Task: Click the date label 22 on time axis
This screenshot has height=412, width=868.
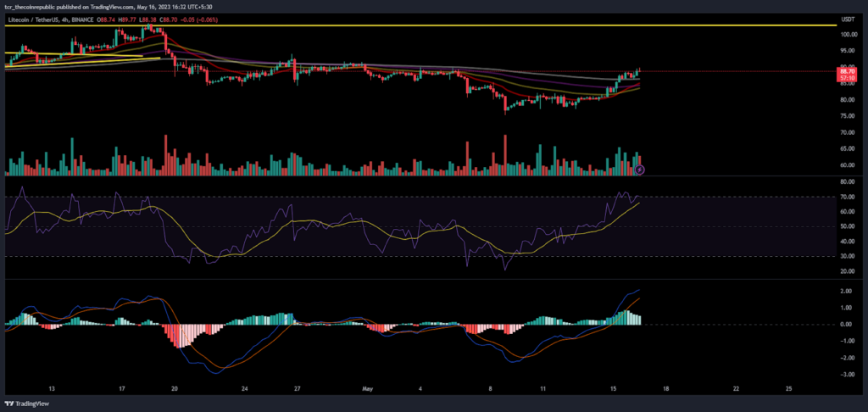Action: [737, 388]
